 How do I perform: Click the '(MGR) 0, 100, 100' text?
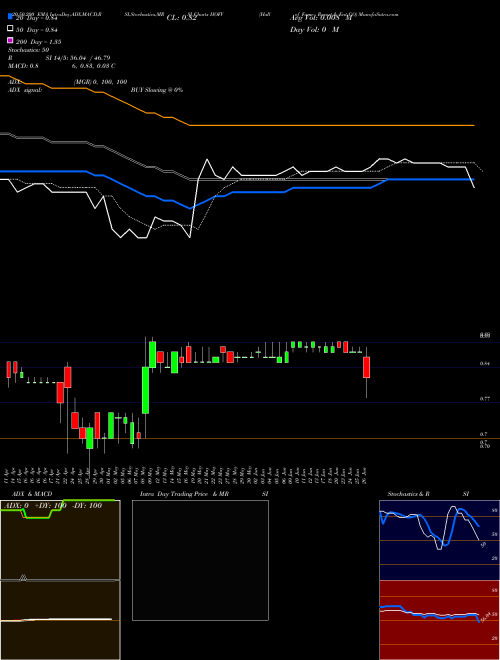(100, 82)
